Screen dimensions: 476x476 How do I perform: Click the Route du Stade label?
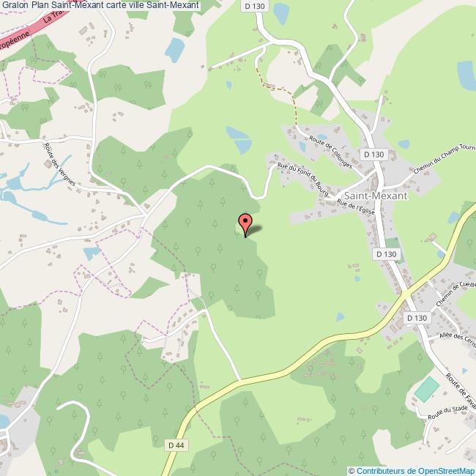point(447,412)
